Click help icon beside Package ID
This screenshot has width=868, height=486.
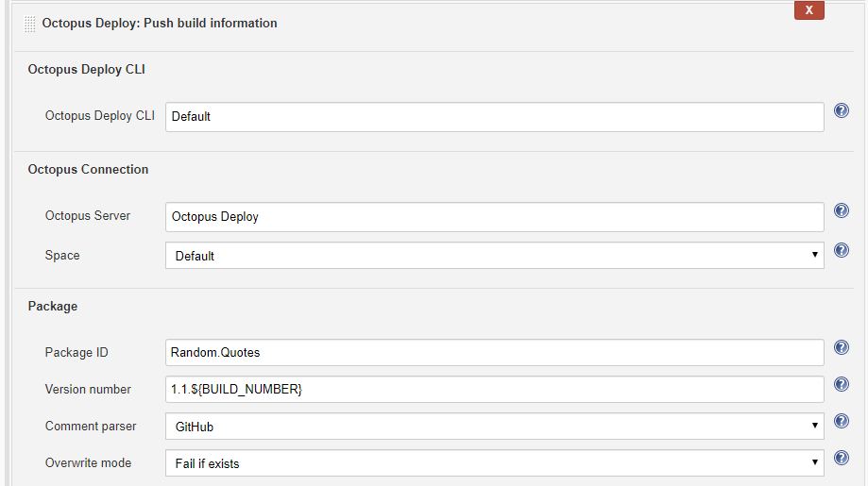tap(842, 347)
